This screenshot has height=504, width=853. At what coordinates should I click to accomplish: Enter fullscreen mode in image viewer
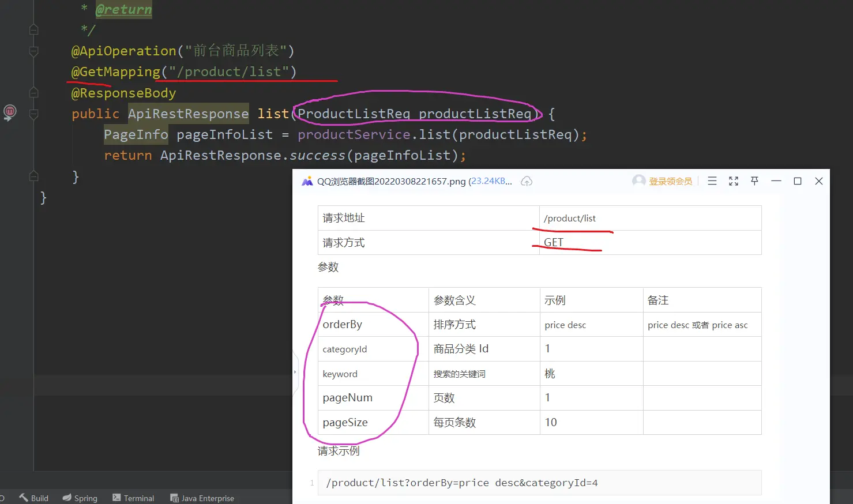coord(734,181)
